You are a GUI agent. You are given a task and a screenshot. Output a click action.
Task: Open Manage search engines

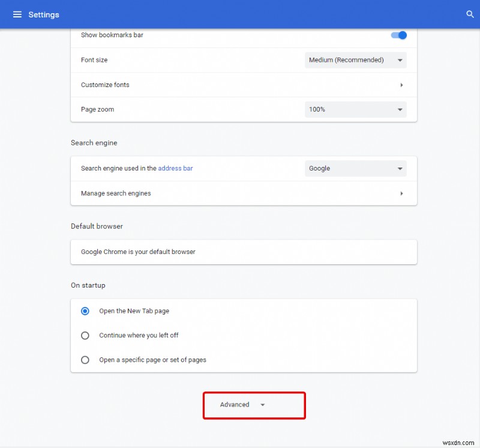(x=240, y=193)
